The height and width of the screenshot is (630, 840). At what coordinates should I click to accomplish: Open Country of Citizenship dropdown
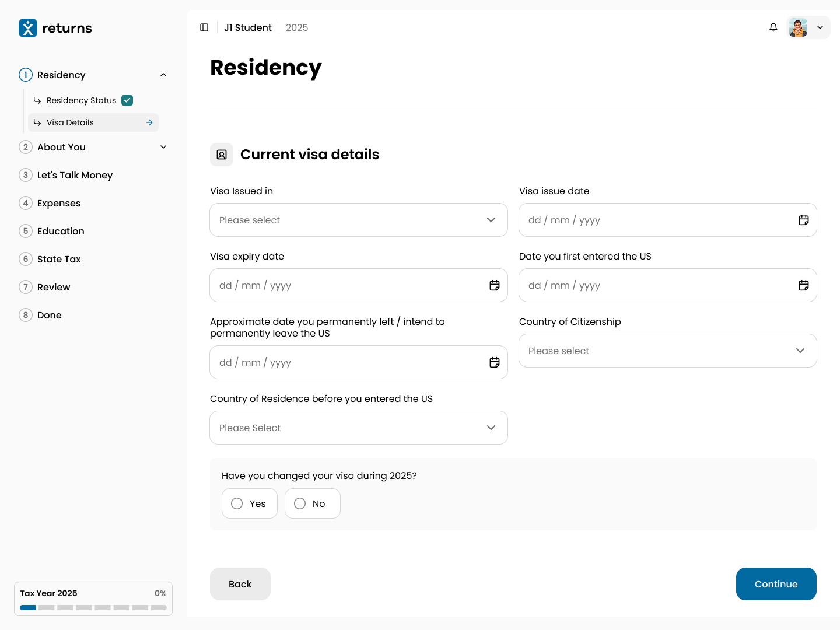click(x=667, y=351)
